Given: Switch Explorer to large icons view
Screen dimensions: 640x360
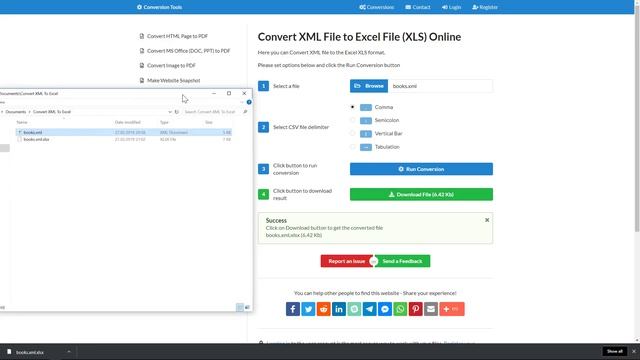Looking at the screenshot, I should [x=247, y=307].
